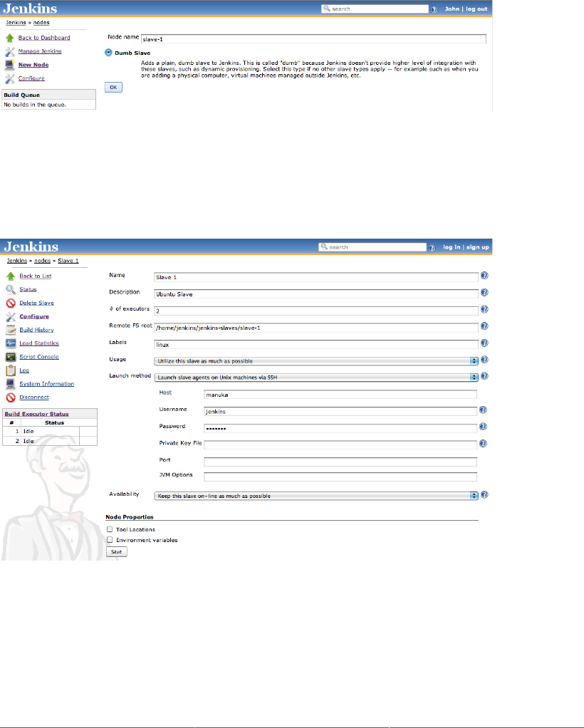Screen dimensions: 584x728
Task: Click the sign up link
Action: pyautogui.click(x=478, y=247)
